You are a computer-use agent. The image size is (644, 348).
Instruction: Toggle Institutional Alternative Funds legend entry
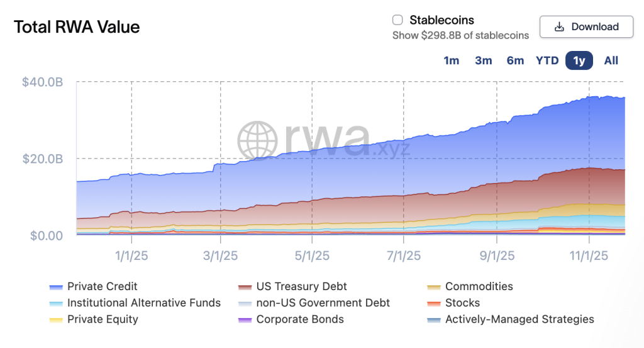(x=56, y=303)
